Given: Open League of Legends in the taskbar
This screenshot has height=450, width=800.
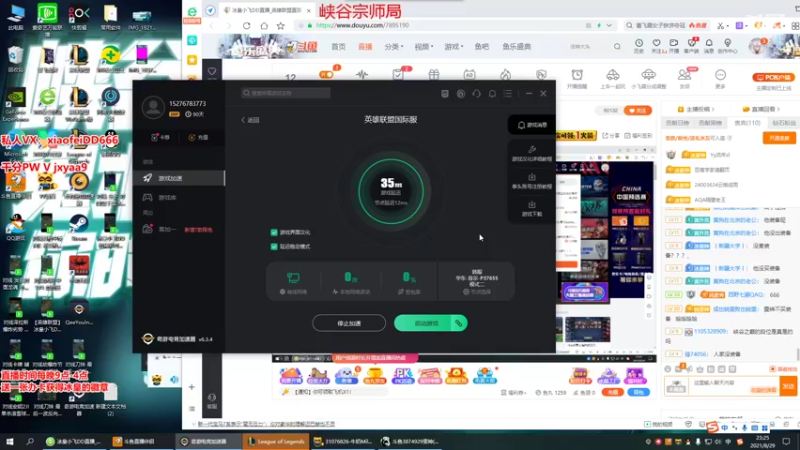Looking at the screenshot, I should click(276, 442).
